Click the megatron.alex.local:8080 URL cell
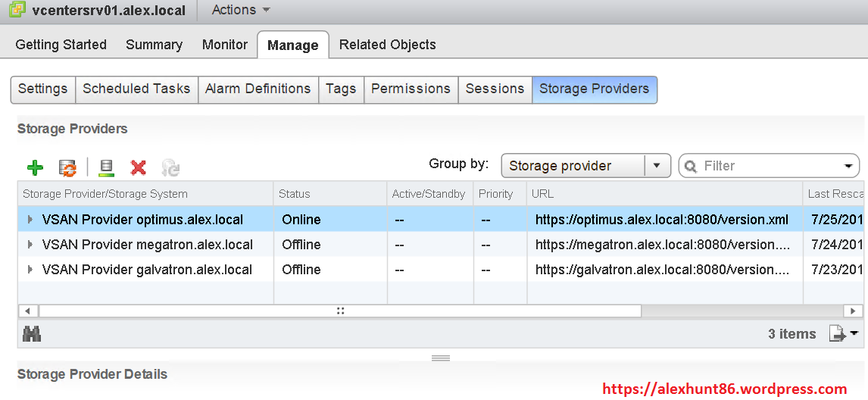The height and width of the screenshot is (400, 868). point(664,245)
